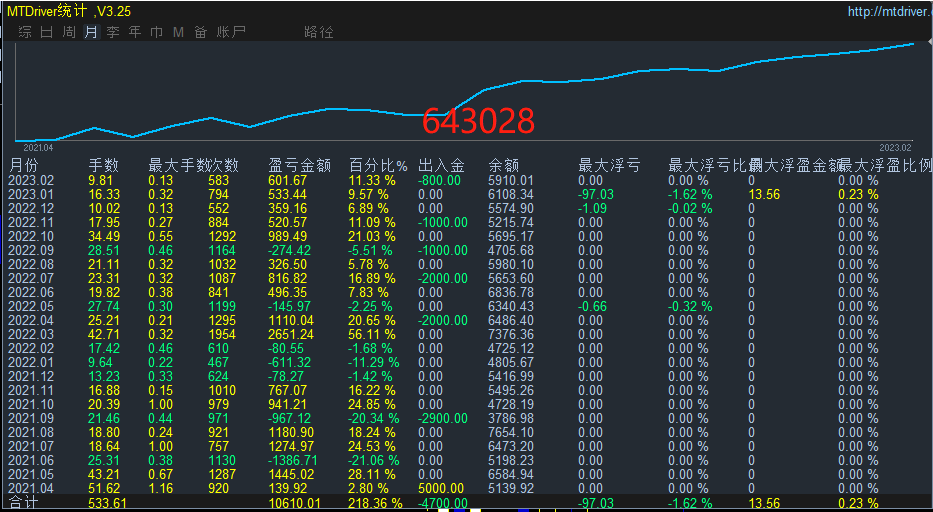The width and height of the screenshot is (933, 512).
Task: Click total lots 533.61
Action: 108,504
